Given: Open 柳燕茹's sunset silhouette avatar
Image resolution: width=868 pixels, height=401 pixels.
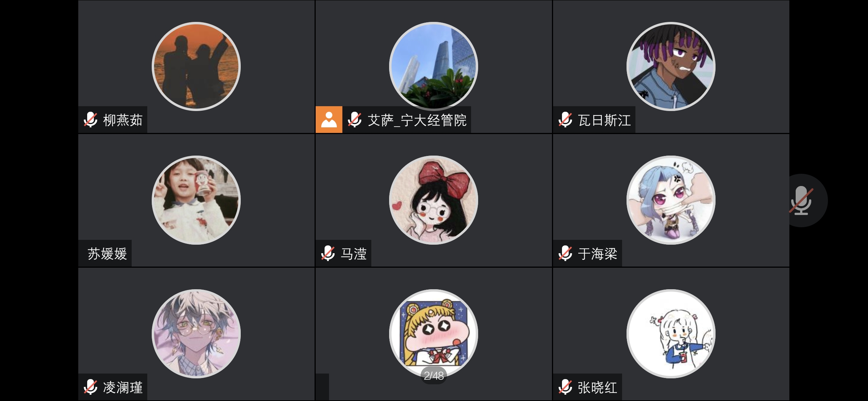Looking at the screenshot, I should point(196,66).
